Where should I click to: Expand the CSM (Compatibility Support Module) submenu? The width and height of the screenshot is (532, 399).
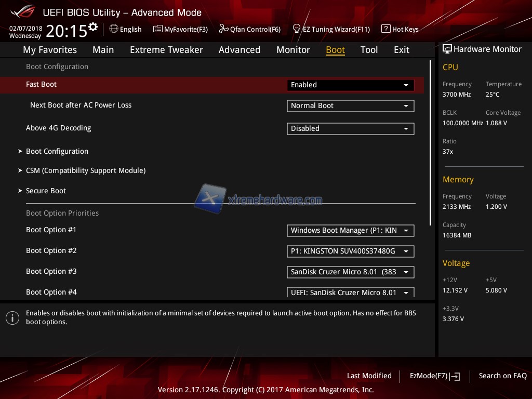tap(85, 170)
